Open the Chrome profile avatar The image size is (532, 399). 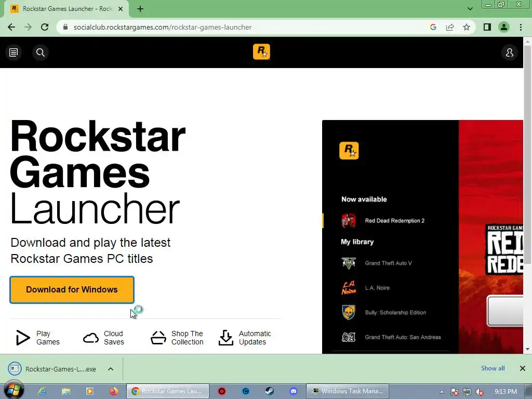point(504,27)
